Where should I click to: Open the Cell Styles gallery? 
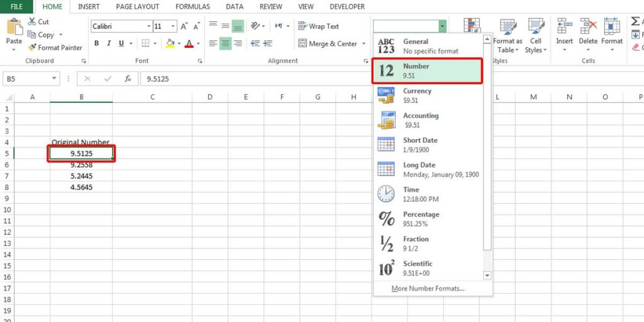click(x=536, y=36)
